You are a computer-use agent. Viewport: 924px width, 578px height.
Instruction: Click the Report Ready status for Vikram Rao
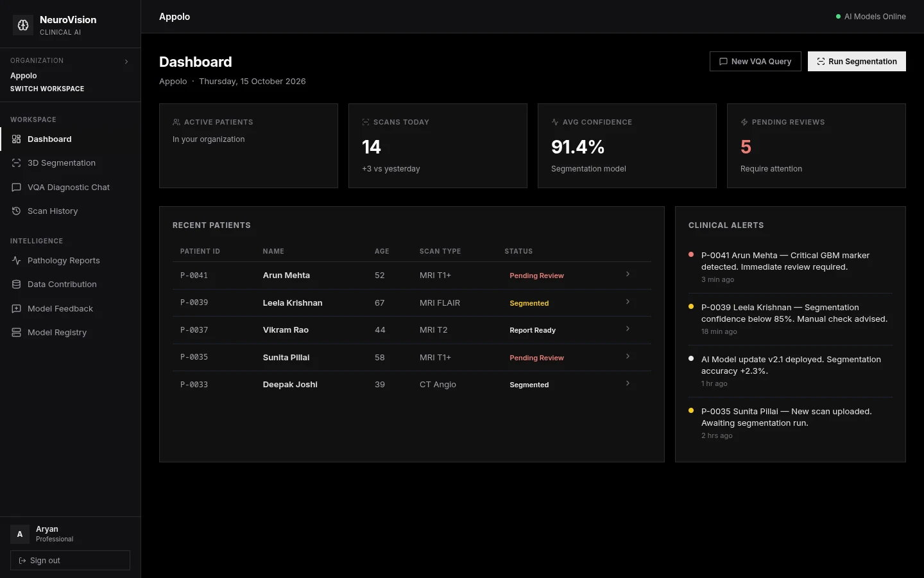(x=533, y=330)
